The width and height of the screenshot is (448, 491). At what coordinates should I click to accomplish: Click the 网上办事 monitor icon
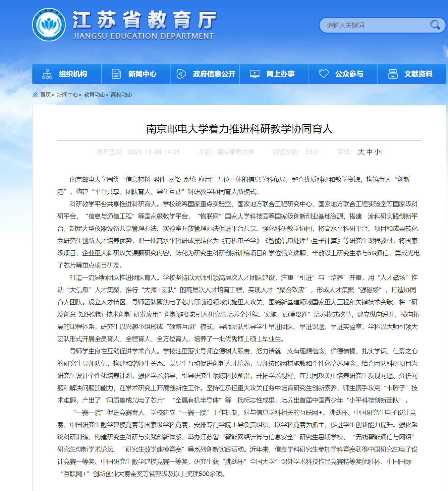[x=254, y=74]
